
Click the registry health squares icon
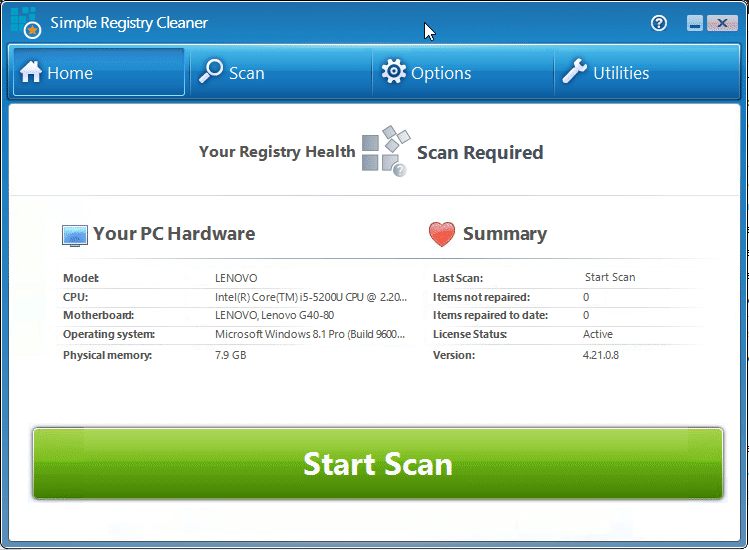tap(386, 151)
